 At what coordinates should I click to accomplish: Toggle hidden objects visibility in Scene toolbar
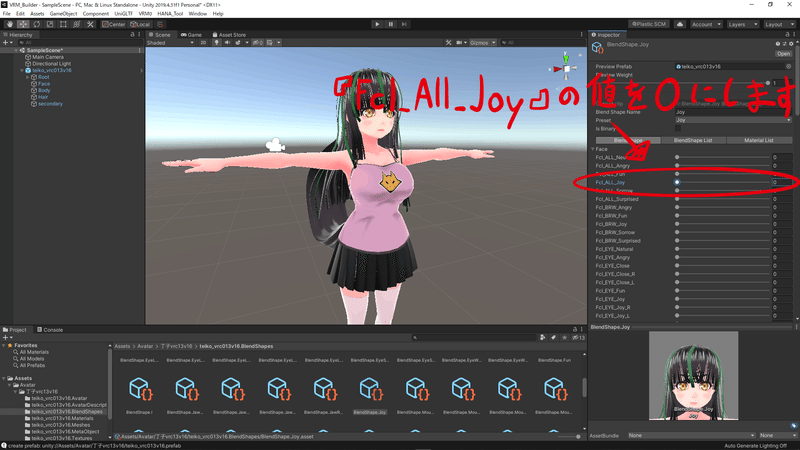(258, 43)
